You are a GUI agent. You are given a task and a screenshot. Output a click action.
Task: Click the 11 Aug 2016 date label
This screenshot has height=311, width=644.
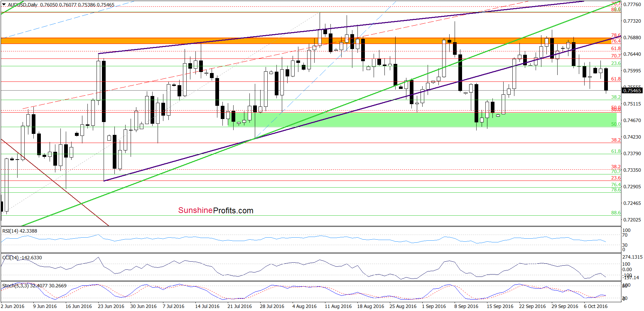338,306
